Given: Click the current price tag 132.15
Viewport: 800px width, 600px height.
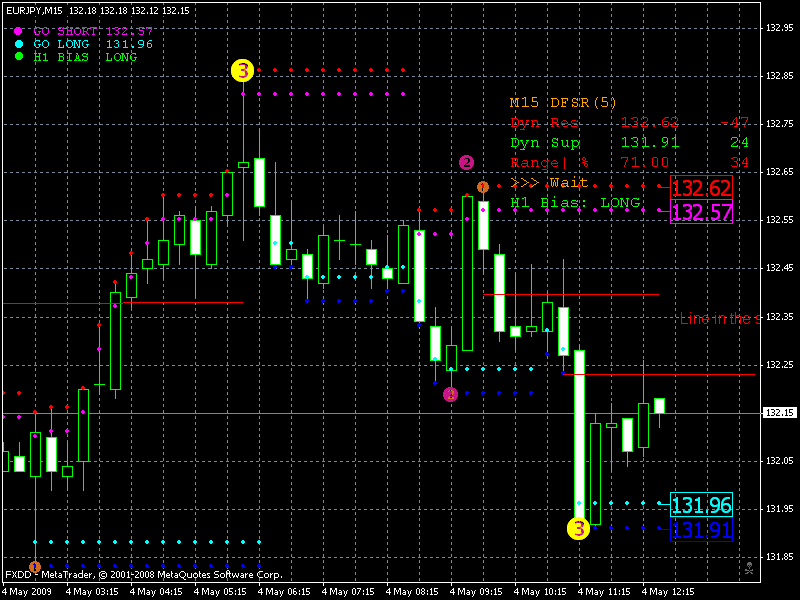Looking at the screenshot, I should point(780,412).
